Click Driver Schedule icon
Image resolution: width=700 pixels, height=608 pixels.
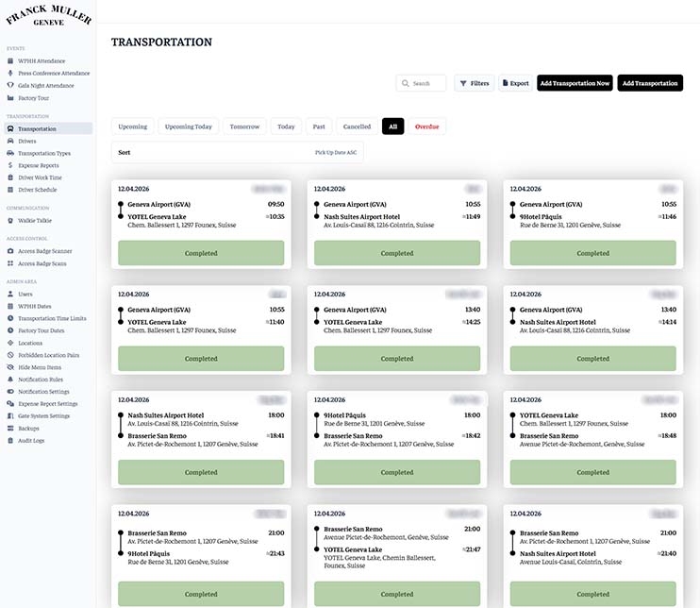coord(10,190)
